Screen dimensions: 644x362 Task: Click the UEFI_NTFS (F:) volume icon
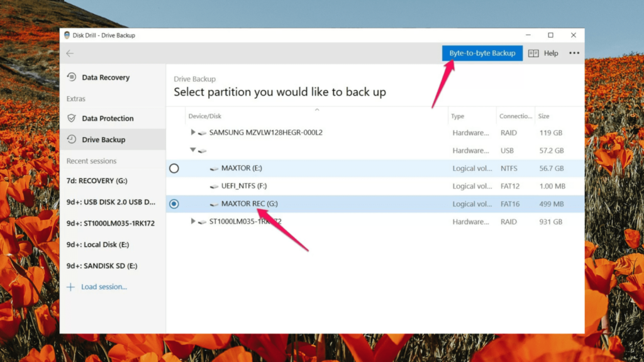point(214,186)
